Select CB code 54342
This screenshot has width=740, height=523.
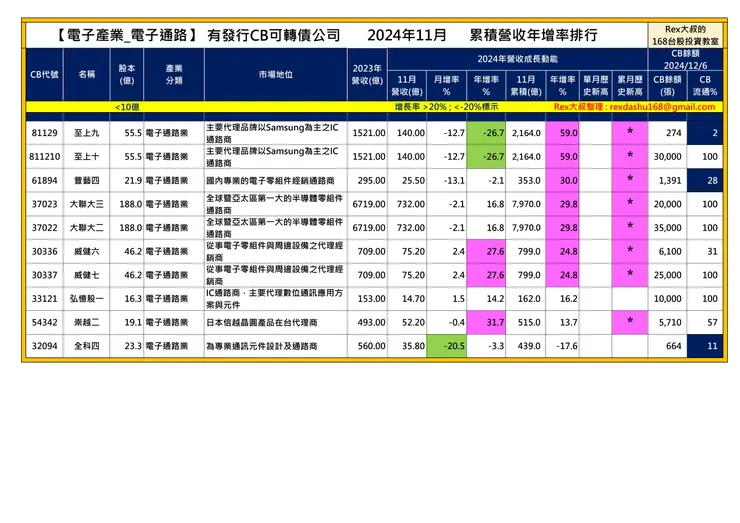coord(44,322)
